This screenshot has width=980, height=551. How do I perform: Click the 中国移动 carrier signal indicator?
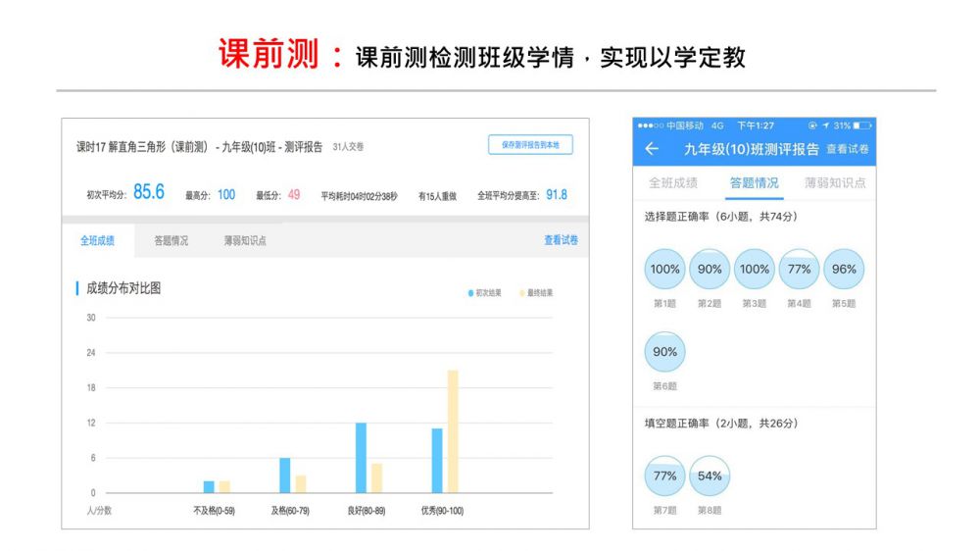click(x=670, y=125)
